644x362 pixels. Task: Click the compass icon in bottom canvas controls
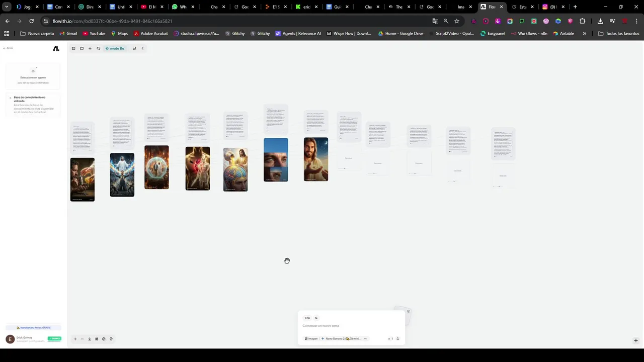point(104,339)
